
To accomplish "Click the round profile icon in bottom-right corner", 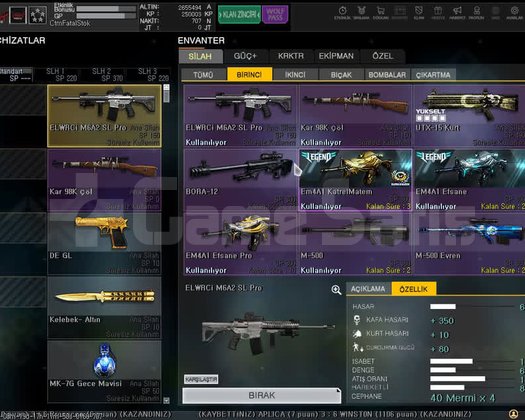I will click(513, 414).
